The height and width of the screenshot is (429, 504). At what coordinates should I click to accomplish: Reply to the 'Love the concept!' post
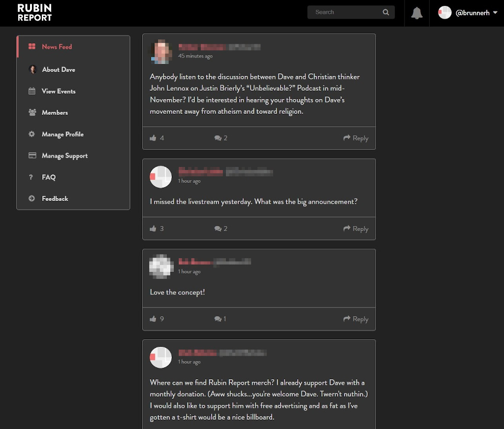click(x=356, y=319)
